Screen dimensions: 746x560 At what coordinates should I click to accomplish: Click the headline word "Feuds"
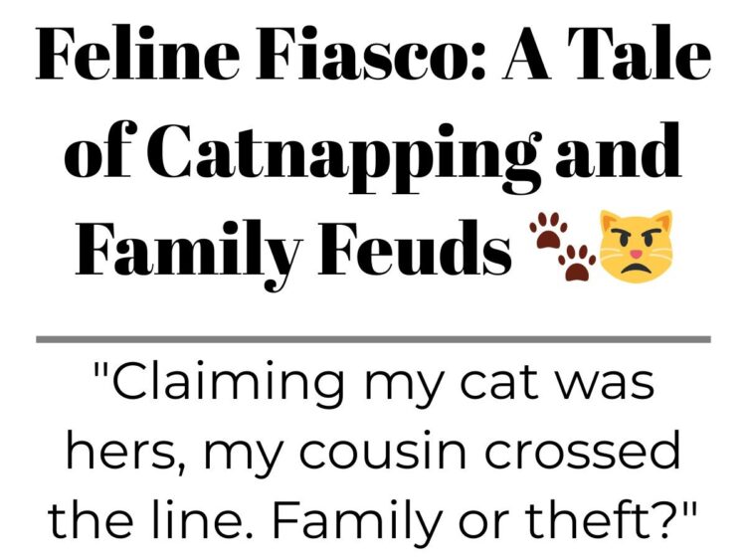(x=415, y=248)
